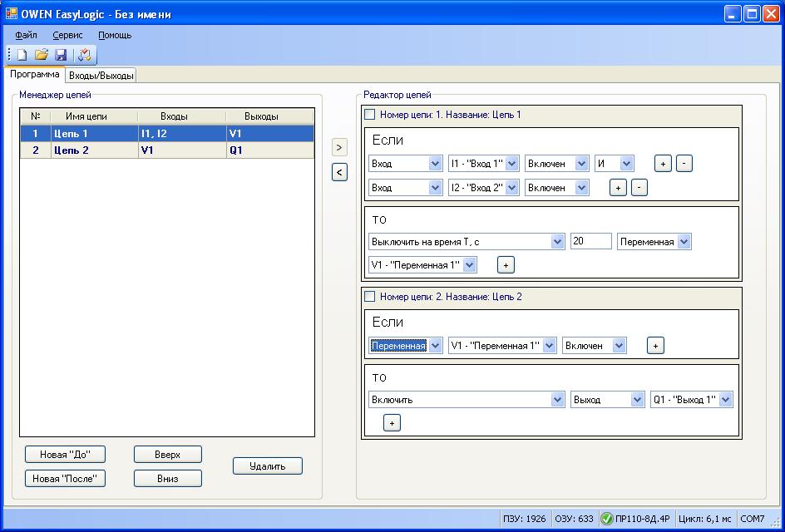Image resolution: width=785 pixels, height=532 pixels.
Task: Click plus button next to V1 action in Цепь 1
Action: click(506, 265)
